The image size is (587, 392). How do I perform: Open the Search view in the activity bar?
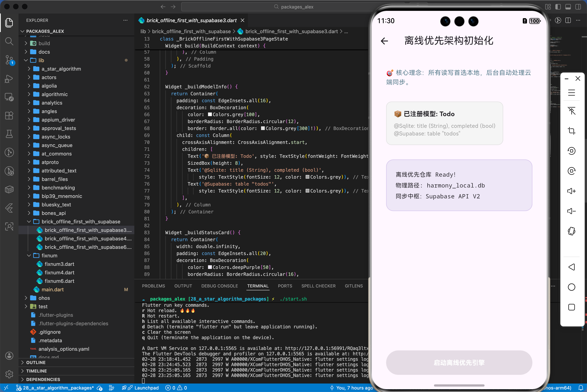coord(9,41)
